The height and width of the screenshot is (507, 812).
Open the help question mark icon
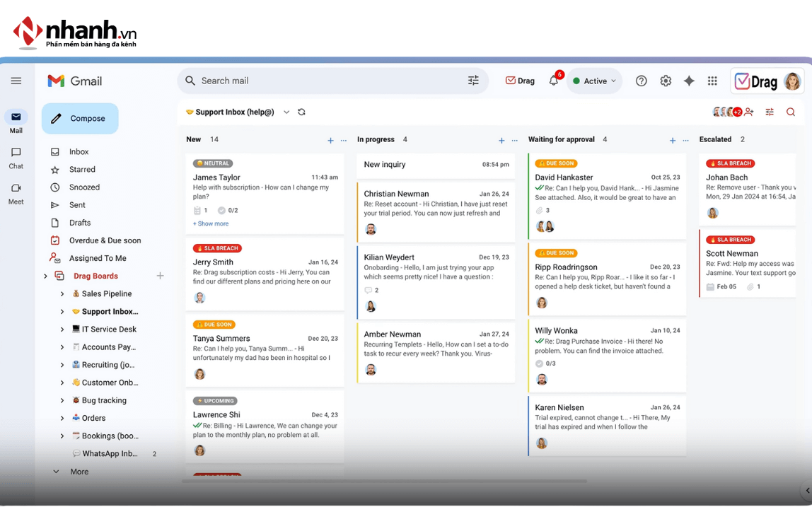(x=641, y=81)
